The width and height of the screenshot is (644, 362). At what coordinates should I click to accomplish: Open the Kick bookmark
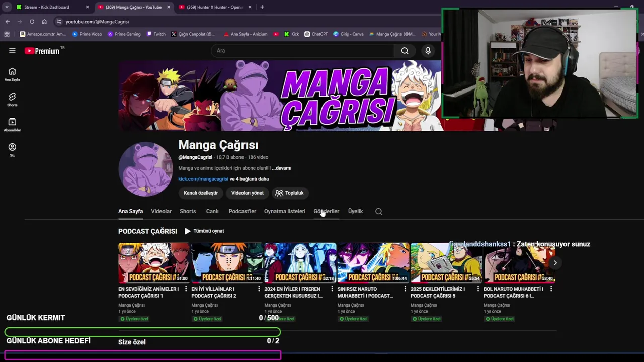click(291, 34)
